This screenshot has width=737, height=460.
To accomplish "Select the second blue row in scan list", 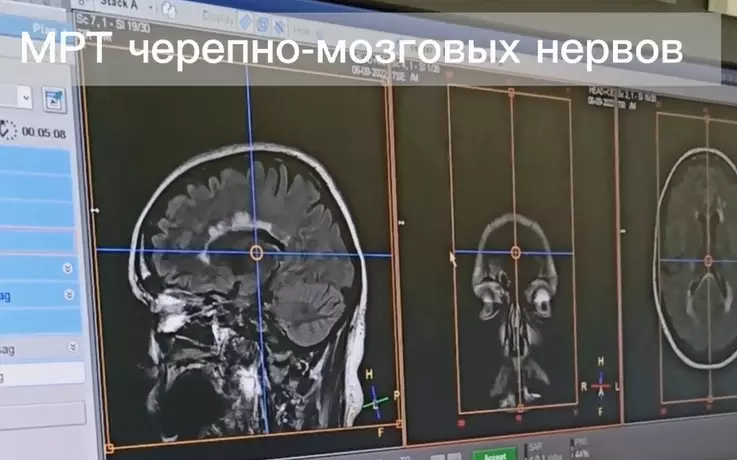I will (36, 187).
